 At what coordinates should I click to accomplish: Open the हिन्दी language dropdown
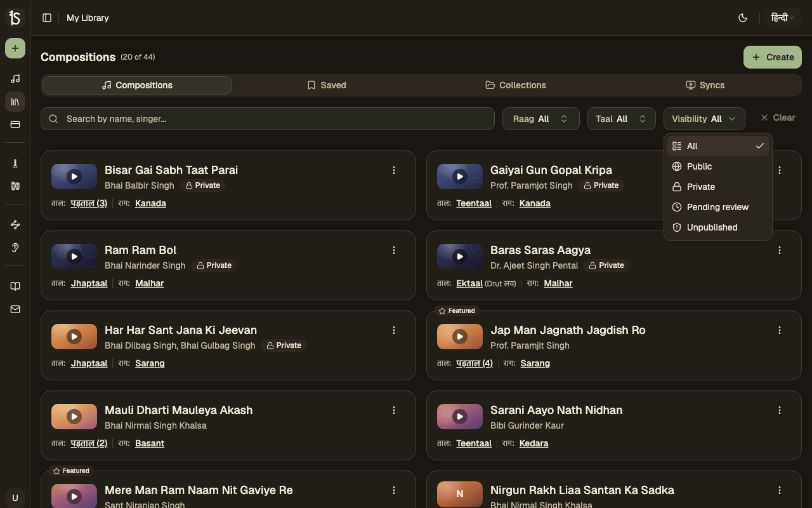coord(783,18)
